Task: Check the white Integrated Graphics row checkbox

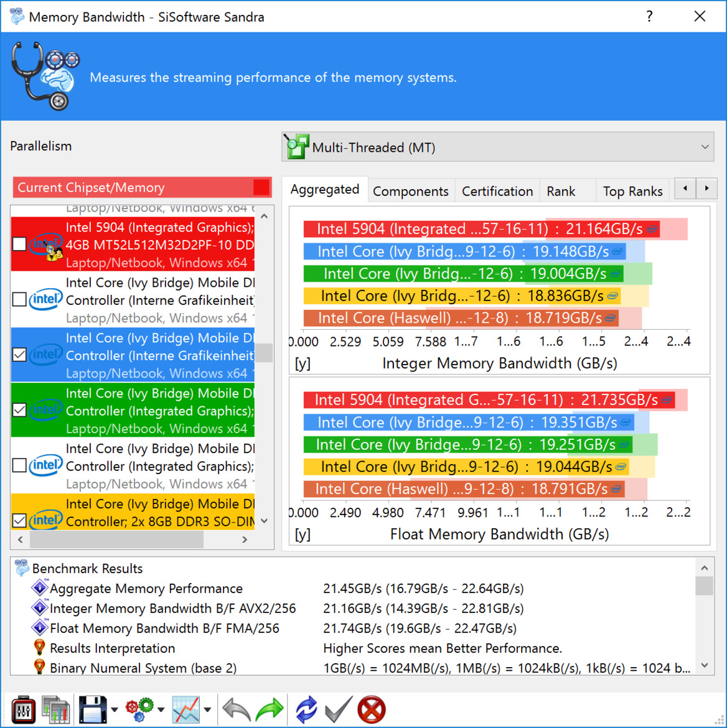Action: point(19,465)
